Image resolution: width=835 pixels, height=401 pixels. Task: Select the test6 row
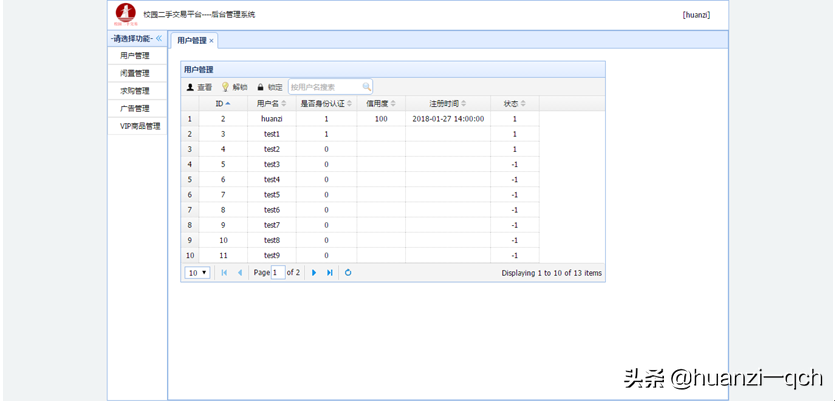[360, 210]
